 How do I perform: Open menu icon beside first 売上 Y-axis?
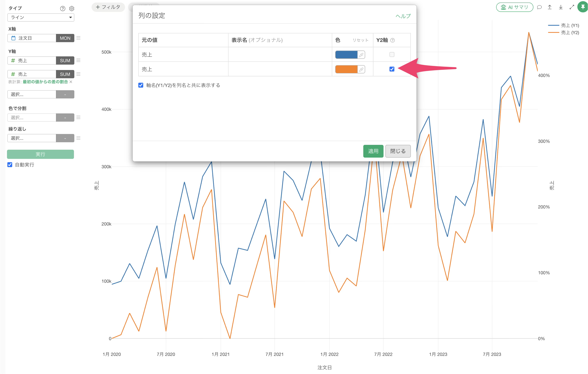tap(78, 60)
